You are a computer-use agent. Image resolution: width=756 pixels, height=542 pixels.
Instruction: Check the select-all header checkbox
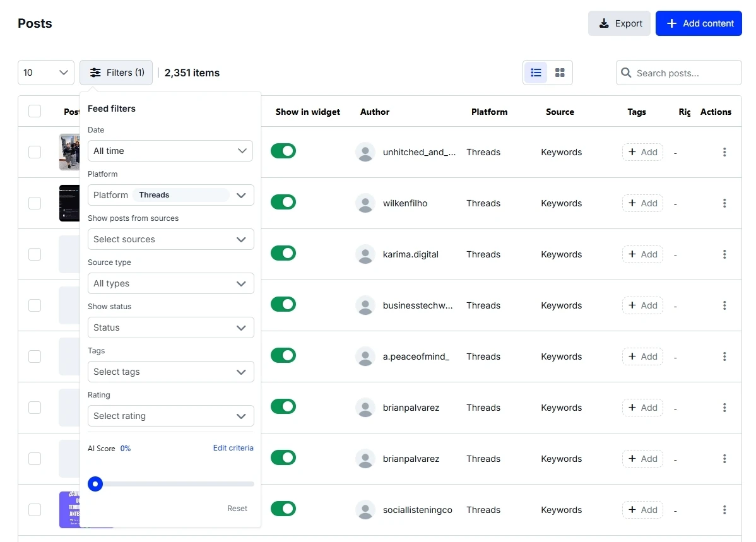tap(35, 112)
